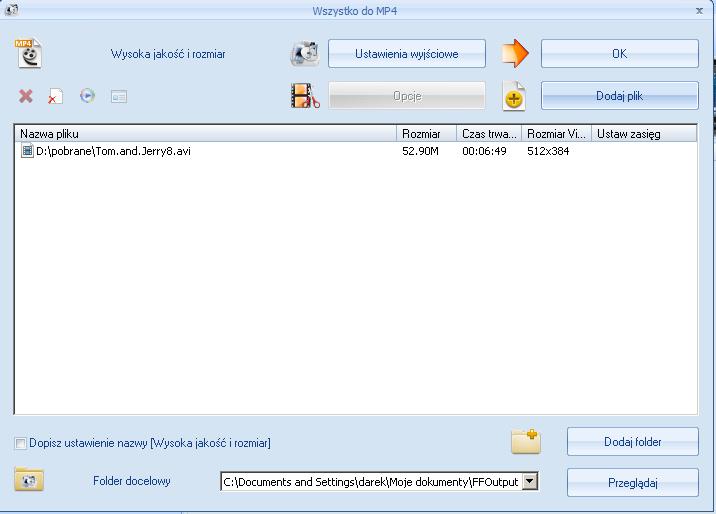716x514 pixels.
Task: Sort by Rozmiar column header
Action: (x=426, y=134)
